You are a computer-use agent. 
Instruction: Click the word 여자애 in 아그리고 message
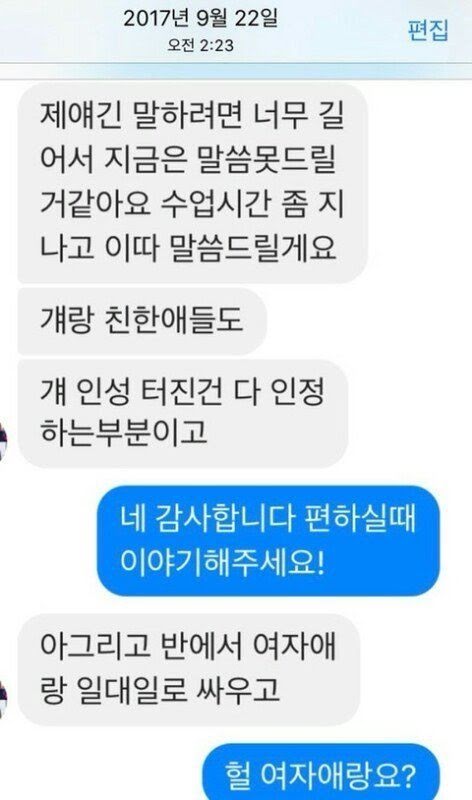pos(294,646)
